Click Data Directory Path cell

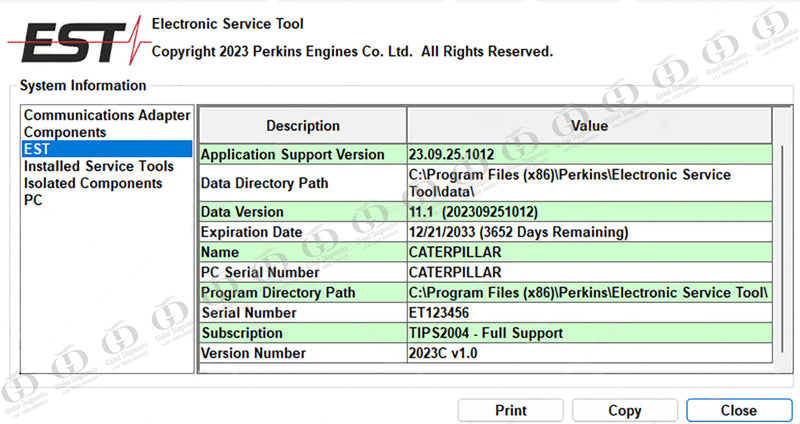point(303,183)
